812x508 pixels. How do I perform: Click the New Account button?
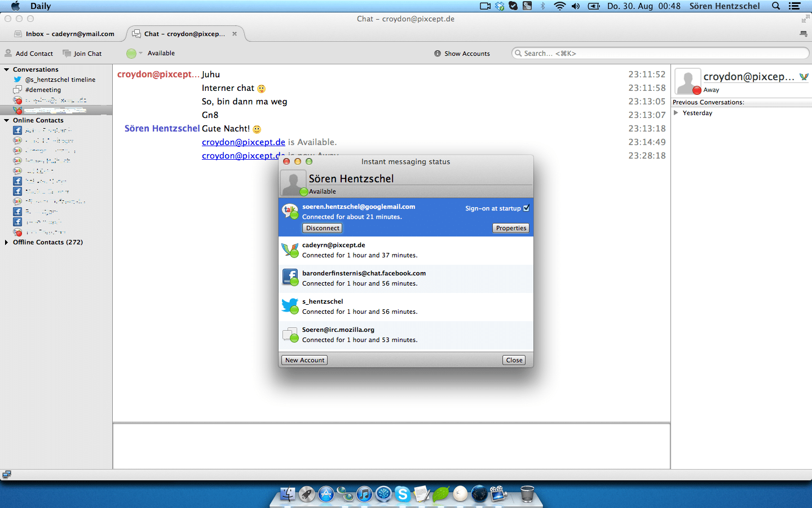point(304,360)
